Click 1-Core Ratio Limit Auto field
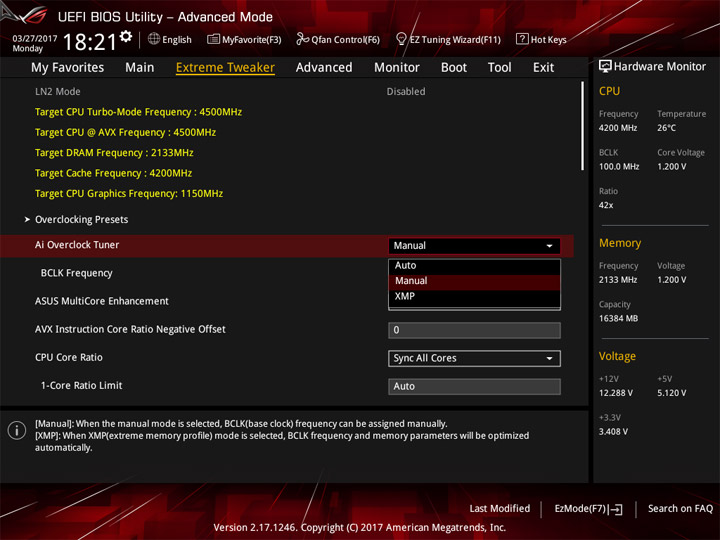The image size is (720, 540). click(474, 386)
